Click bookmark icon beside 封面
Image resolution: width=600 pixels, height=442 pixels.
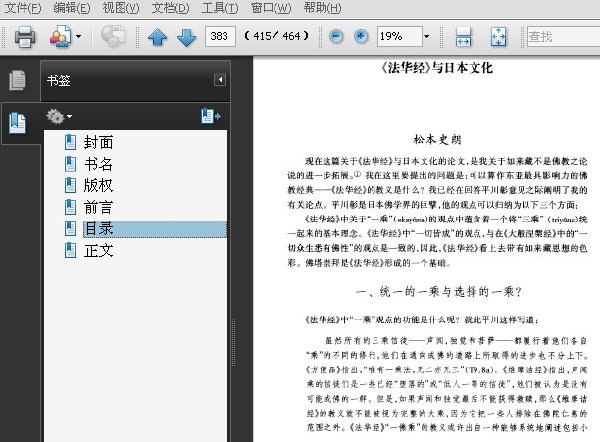pos(70,142)
